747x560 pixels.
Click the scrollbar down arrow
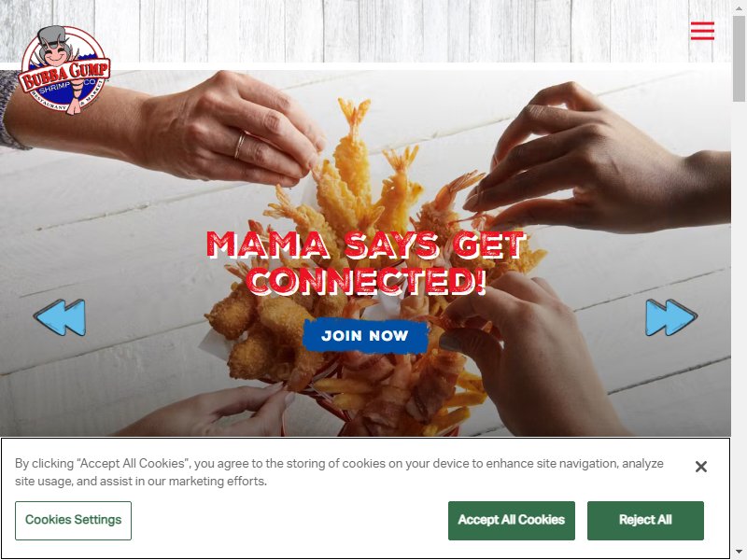pos(739,552)
